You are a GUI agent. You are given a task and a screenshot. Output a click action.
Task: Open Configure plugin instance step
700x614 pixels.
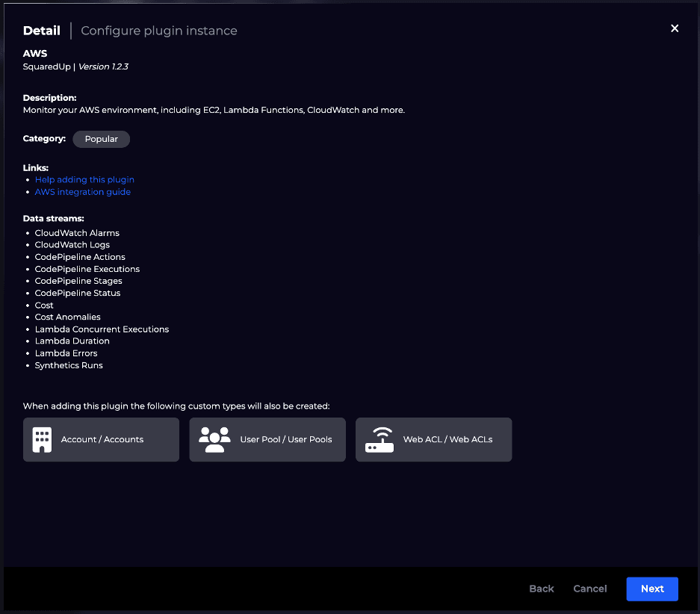[x=159, y=31]
